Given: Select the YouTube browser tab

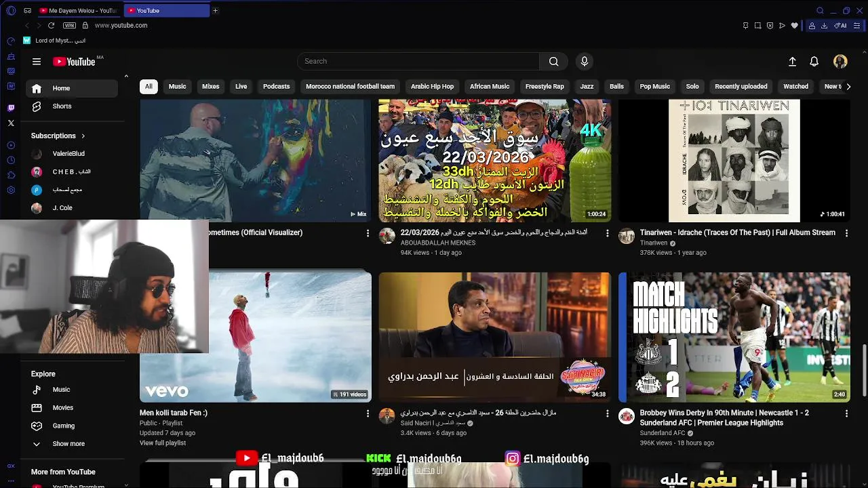Looking at the screenshot, I should [166, 11].
